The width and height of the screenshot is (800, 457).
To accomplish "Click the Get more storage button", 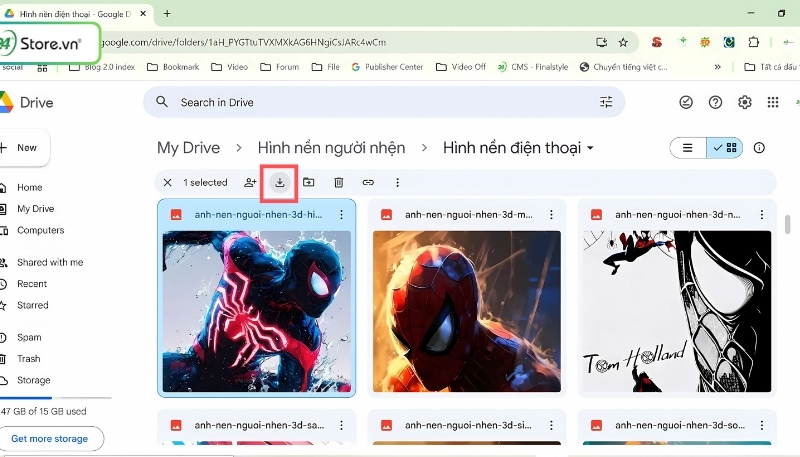I will (49, 438).
